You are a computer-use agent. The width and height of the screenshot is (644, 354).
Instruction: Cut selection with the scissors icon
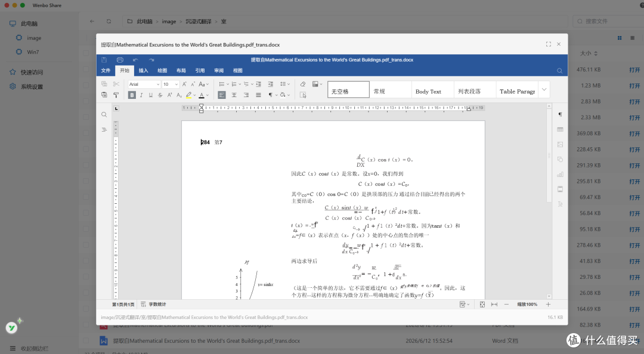coord(116,84)
